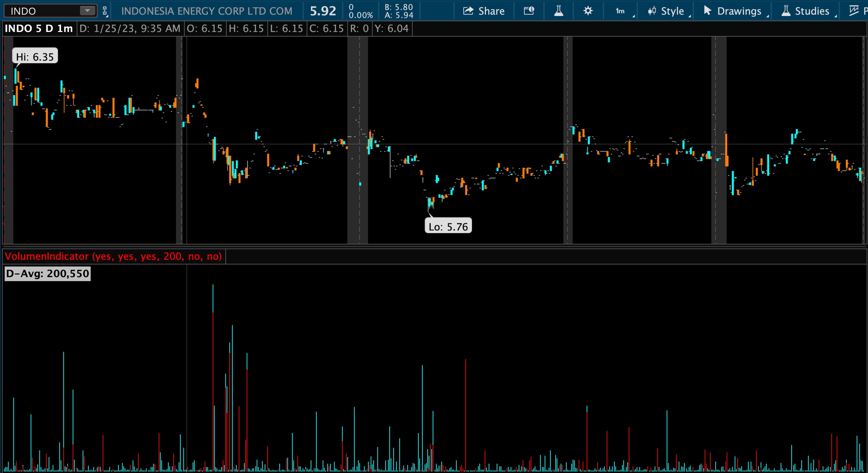Click the date readout D: 1/25/23, 9:35 AM
868x473 pixels.
(130, 28)
